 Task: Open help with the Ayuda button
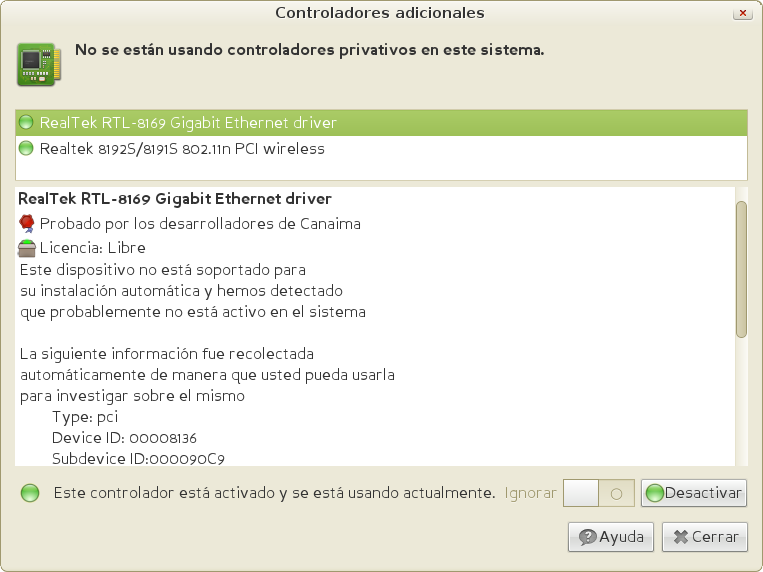(612, 537)
